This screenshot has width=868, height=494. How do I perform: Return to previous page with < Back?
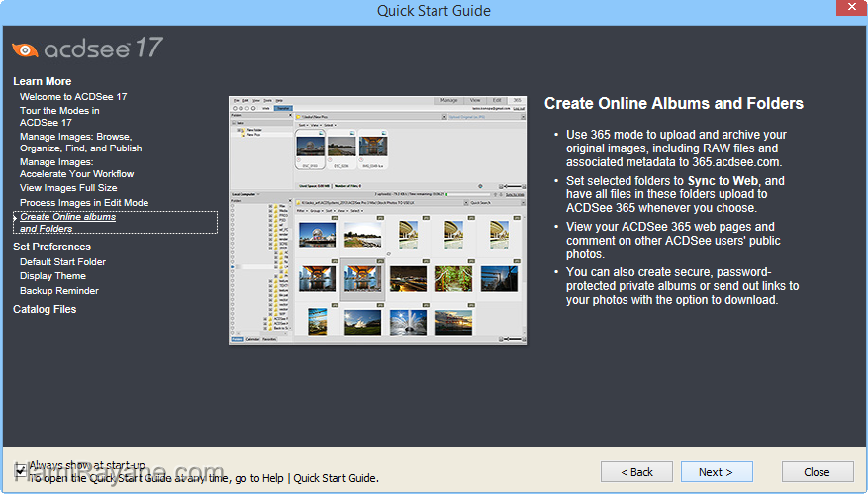(636, 472)
